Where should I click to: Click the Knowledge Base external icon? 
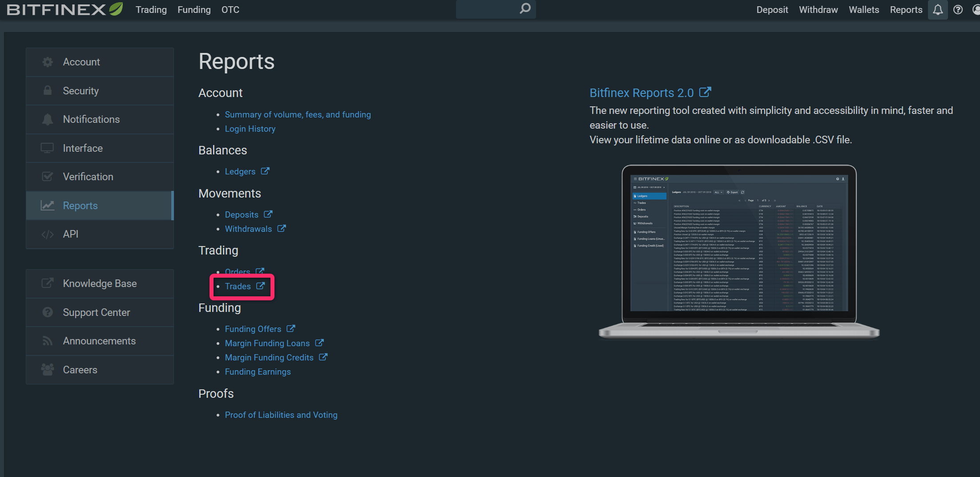click(48, 283)
